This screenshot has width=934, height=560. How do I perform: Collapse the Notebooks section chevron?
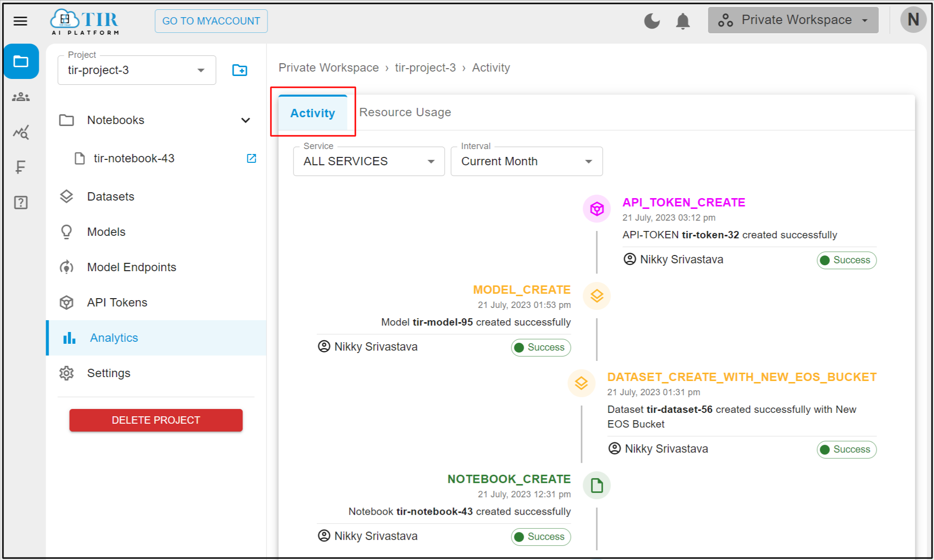(x=245, y=120)
